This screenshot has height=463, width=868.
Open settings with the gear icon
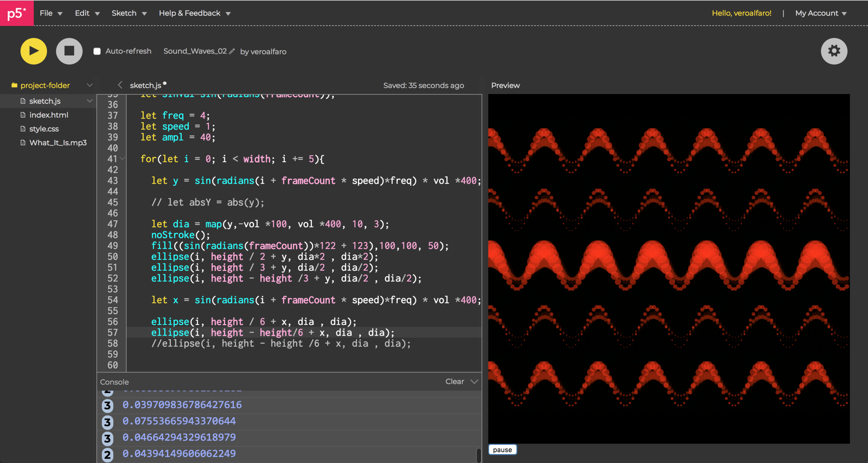point(834,51)
